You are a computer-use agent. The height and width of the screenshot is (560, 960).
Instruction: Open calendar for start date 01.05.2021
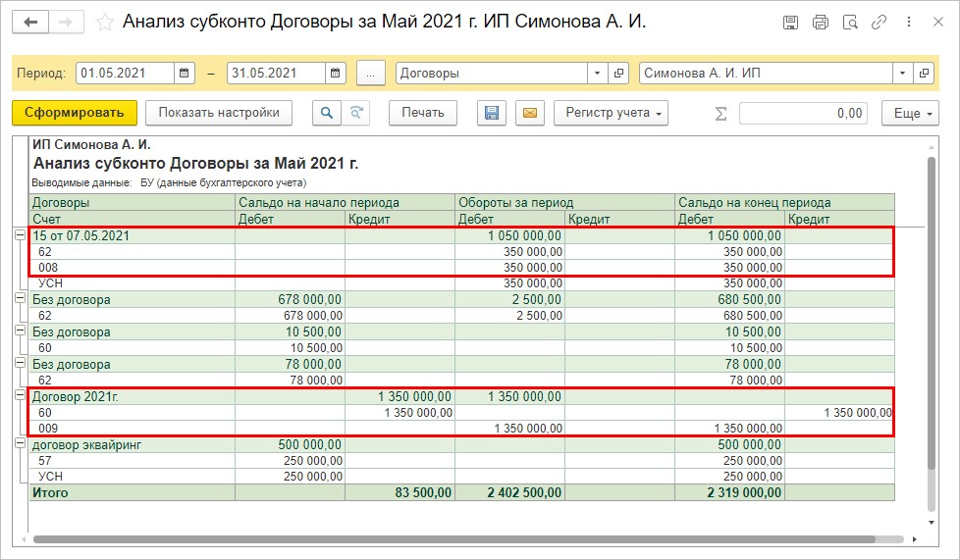(184, 73)
